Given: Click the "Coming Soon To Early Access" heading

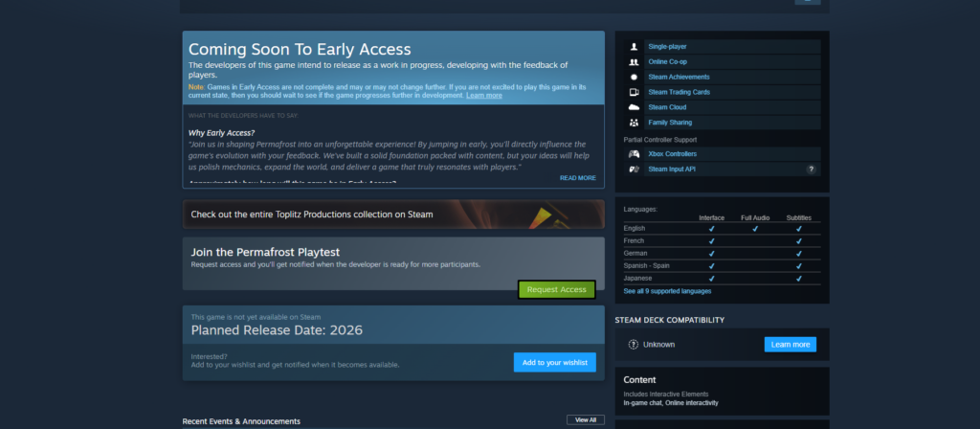Looking at the screenshot, I should tap(300, 50).
